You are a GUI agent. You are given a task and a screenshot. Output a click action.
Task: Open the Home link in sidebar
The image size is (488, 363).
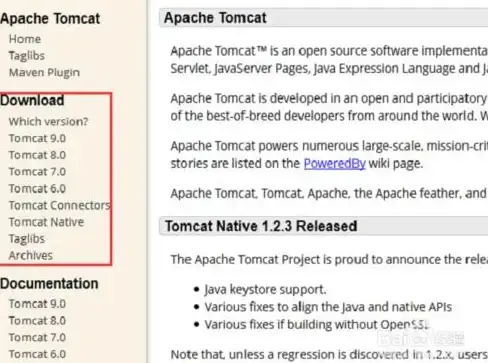(x=25, y=39)
